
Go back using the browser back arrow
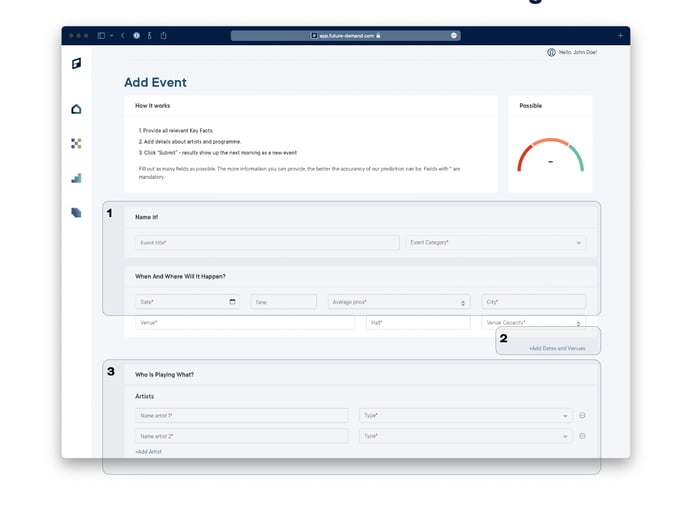123,36
